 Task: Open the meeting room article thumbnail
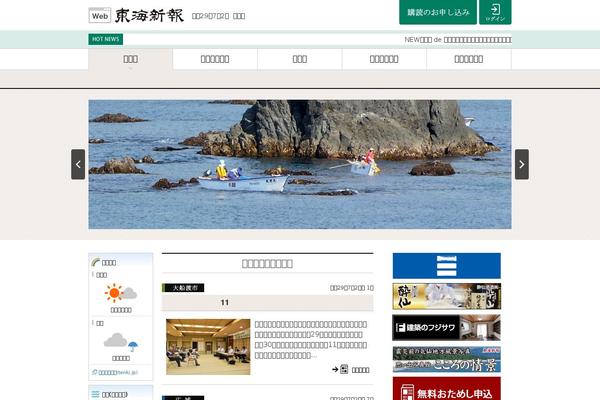point(208,347)
